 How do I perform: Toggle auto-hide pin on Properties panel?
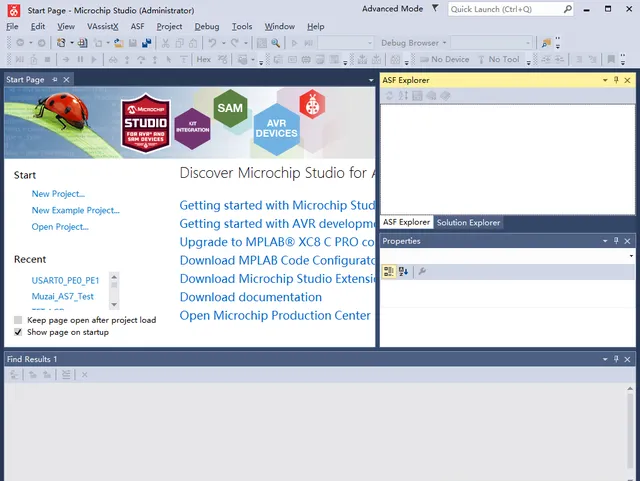(x=616, y=241)
